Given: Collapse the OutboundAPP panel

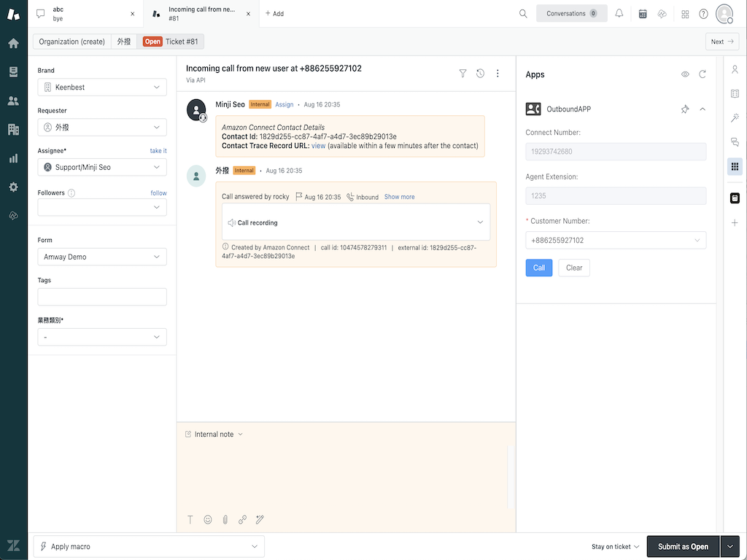Looking at the screenshot, I should 703,109.
